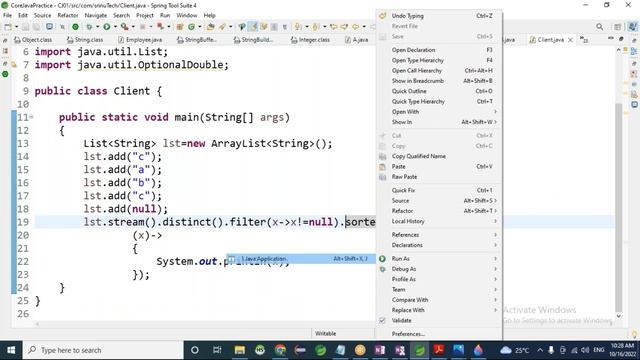Show the hidden editor tabs list
The image size is (640, 360).
click(584, 40)
